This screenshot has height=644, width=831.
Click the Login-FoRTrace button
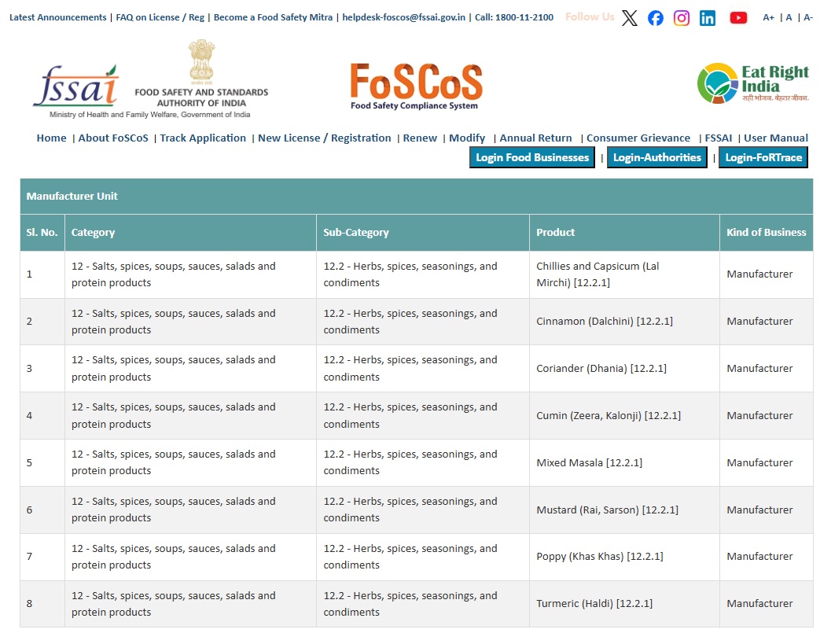coord(763,157)
